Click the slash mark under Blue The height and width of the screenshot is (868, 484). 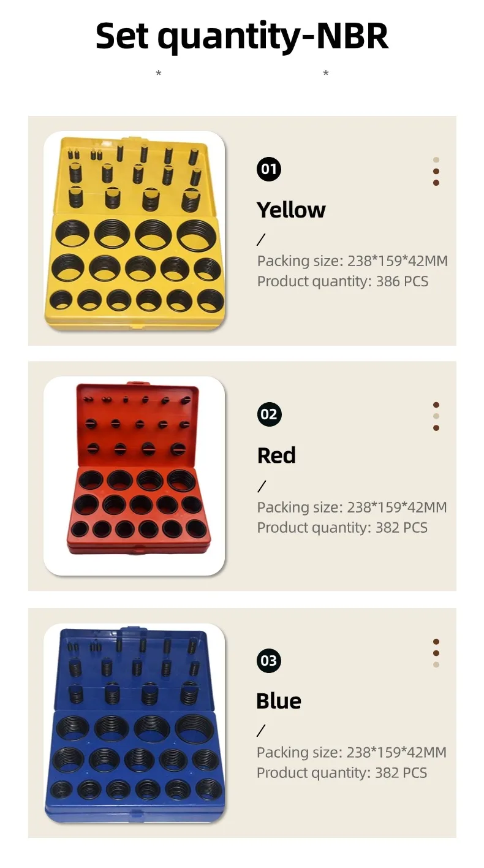coord(262,731)
